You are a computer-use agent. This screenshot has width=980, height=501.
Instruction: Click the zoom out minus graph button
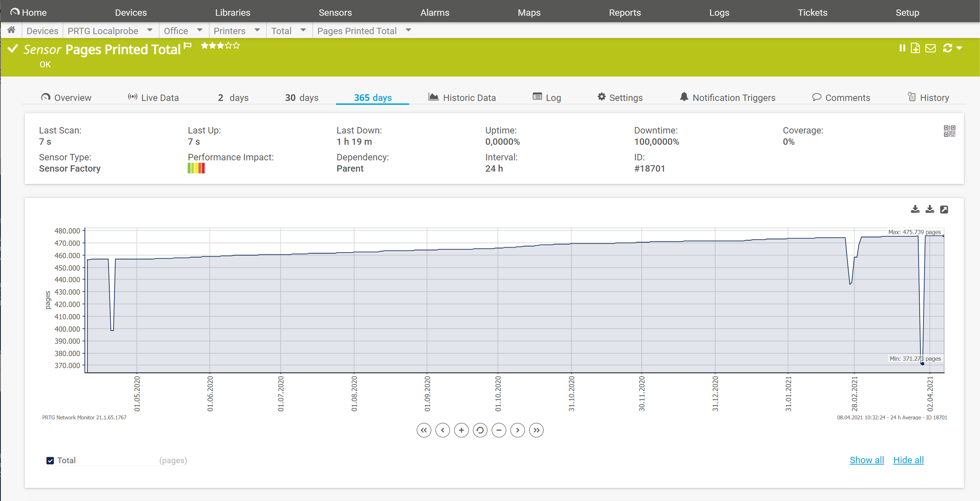[498, 430]
